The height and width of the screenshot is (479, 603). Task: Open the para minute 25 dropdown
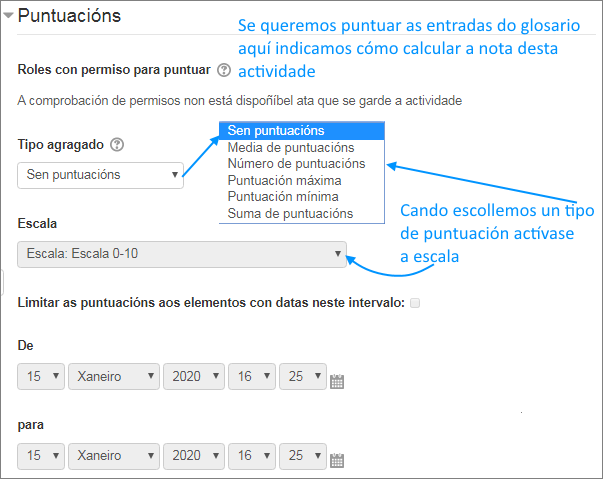pyautogui.click(x=303, y=456)
